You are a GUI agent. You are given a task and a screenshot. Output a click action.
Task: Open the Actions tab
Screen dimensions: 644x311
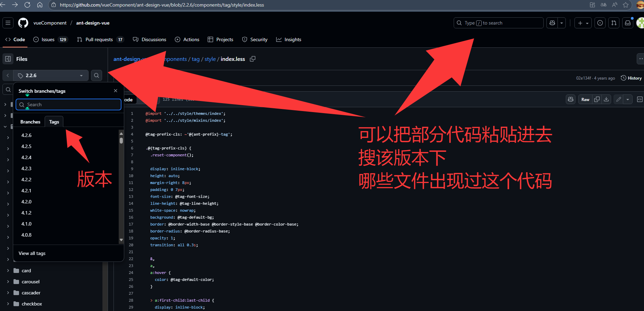187,39
